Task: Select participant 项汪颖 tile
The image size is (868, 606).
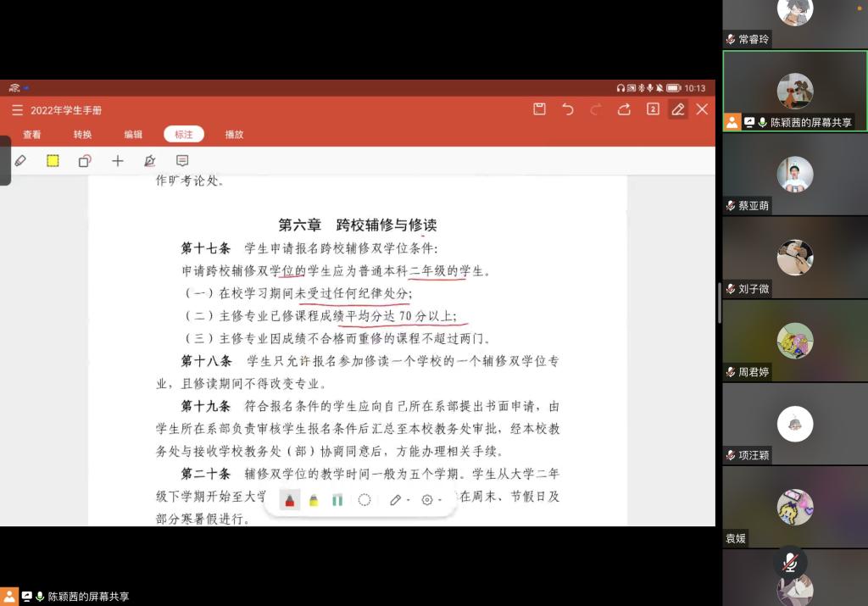Action: pos(795,424)
